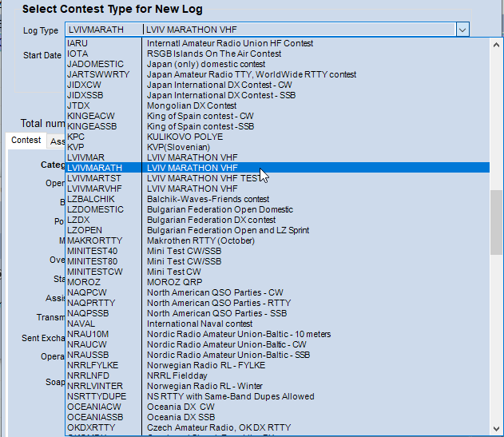Click the dropdown list scrollbar thumb
Image resolution: width=504 pixels, height=437 pixels.
(x=496, y=222)
